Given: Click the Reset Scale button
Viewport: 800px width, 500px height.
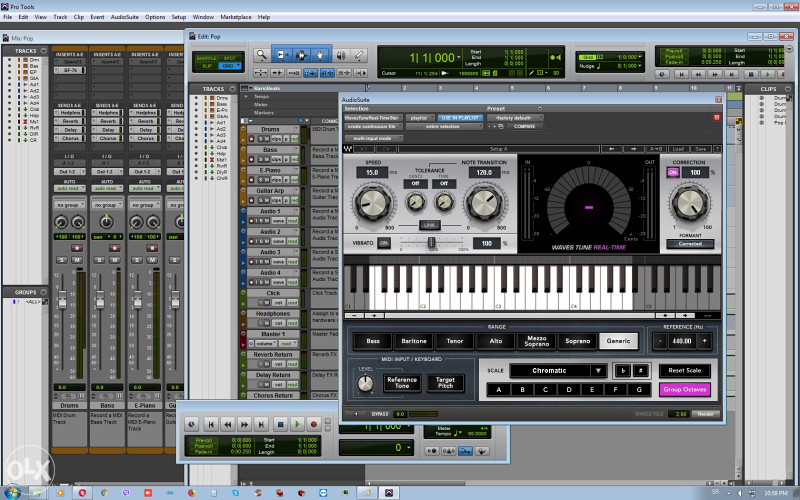Looking at the screenshot, I should click(685, 371).
